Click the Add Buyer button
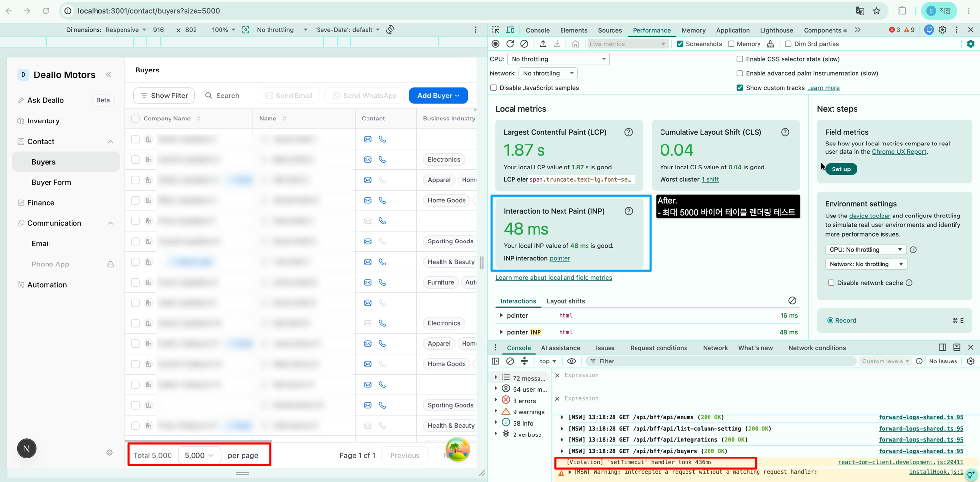Image resolution: width=980 pixels, height=482 pixels. (x=438, y=96)
